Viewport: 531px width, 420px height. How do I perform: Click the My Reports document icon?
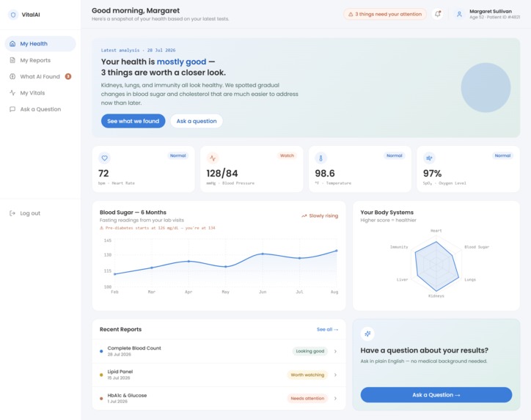[x=12, y=60]
